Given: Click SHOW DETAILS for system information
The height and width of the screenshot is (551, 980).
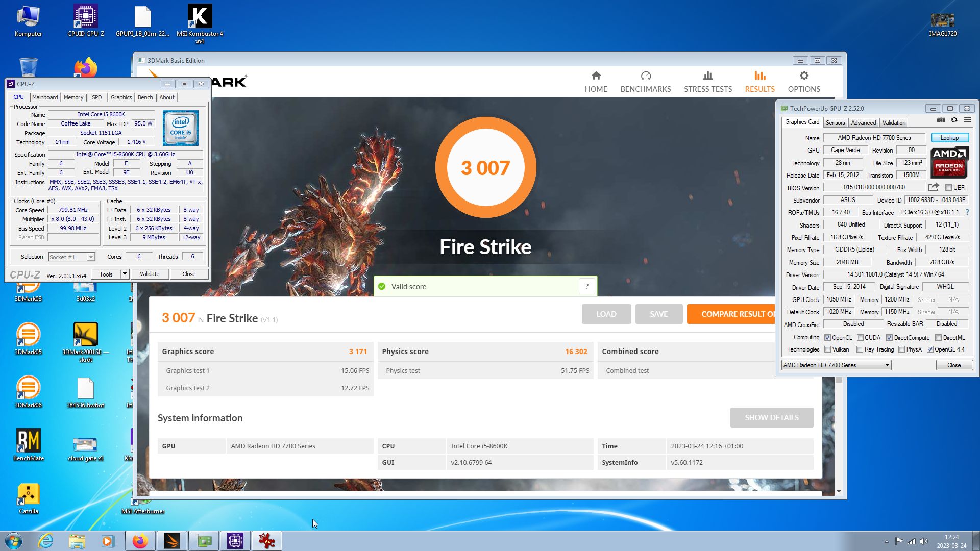Looking at the screenshot, I should [771, 418].
